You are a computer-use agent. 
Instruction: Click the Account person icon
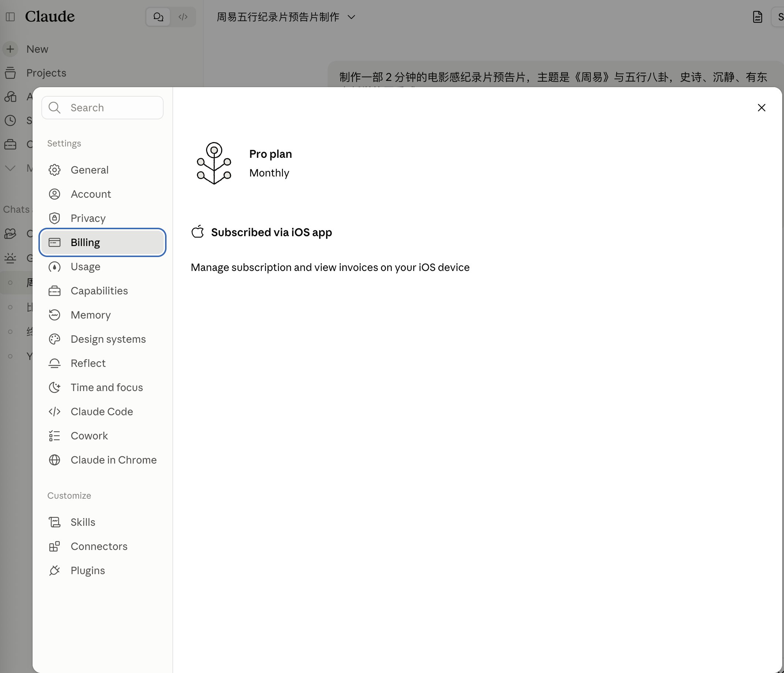[55, 194]
